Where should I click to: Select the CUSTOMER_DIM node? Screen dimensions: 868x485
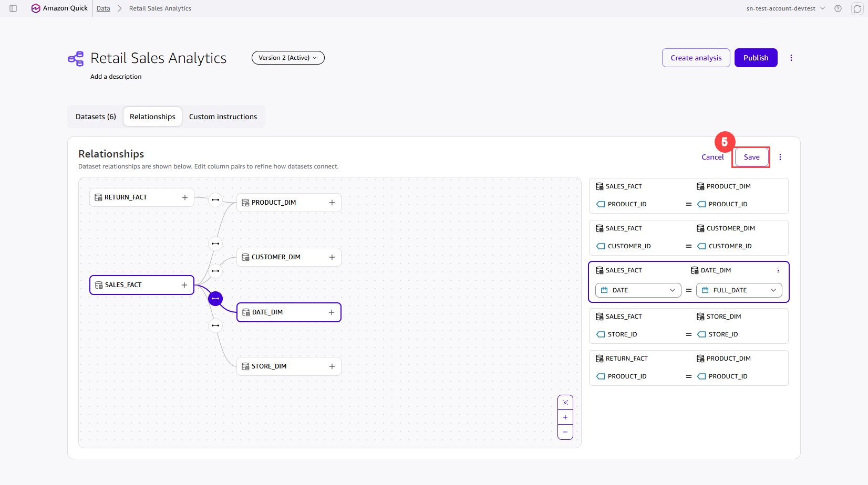tap(288, 257)
